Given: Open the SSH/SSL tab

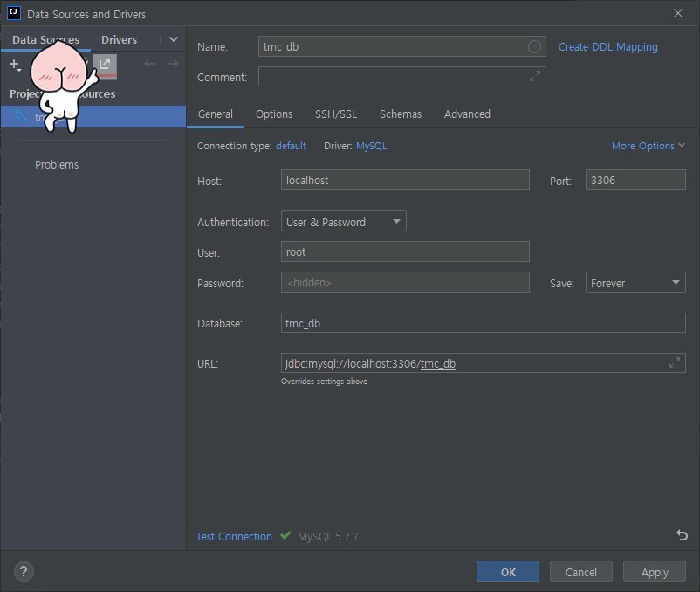Looking at the screenshot, I should tap(336, 114).
